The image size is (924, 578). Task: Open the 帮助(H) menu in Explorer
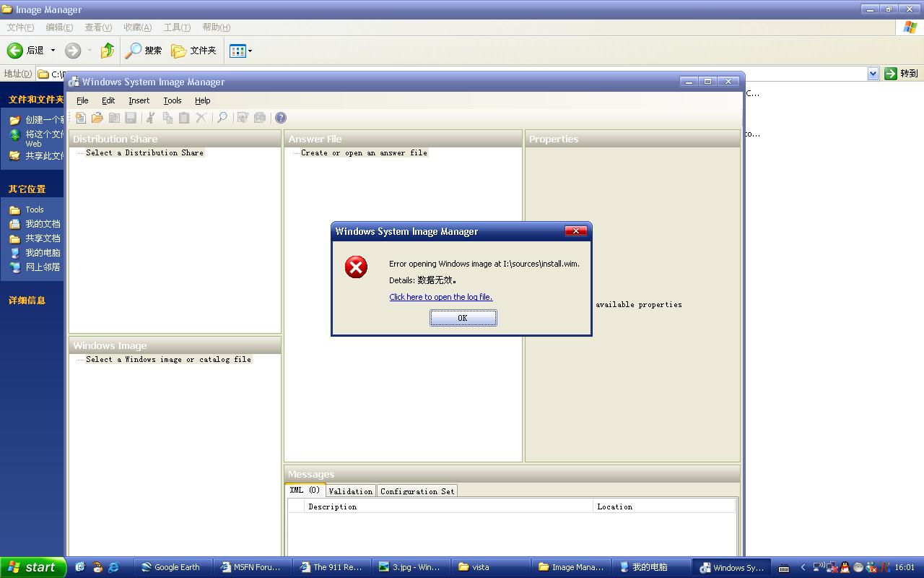tap(216, 27)
